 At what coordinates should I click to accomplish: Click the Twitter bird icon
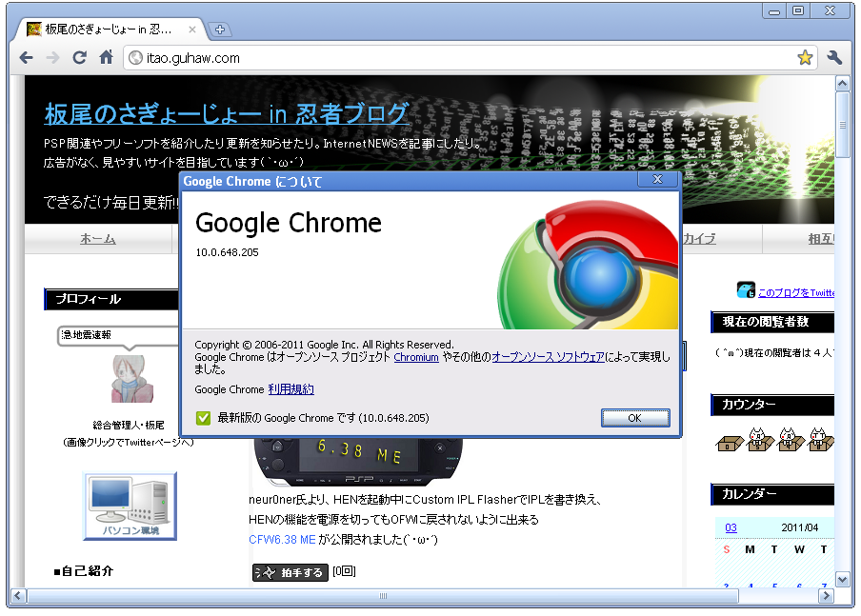(746, 289)
